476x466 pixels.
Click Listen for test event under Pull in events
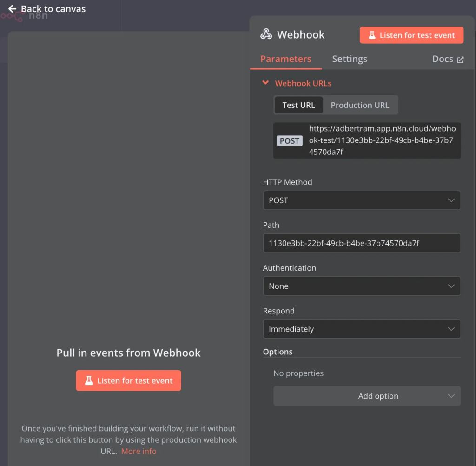128,380
